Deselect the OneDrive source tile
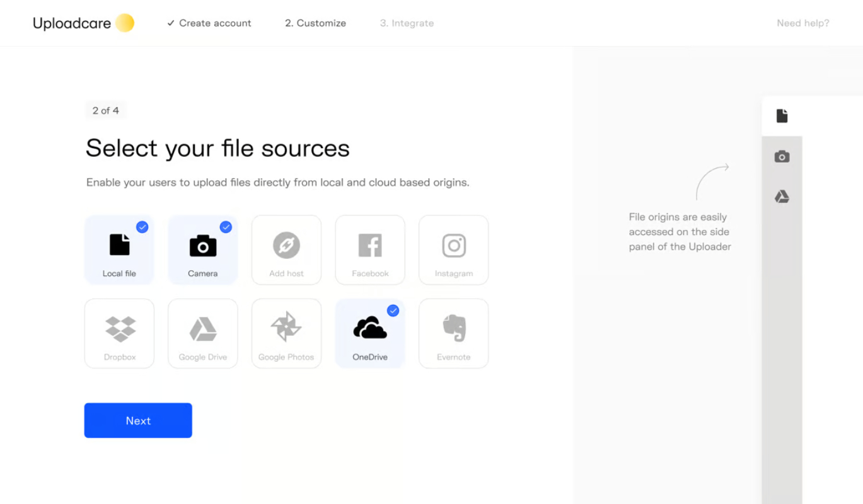 click(370, 333)
